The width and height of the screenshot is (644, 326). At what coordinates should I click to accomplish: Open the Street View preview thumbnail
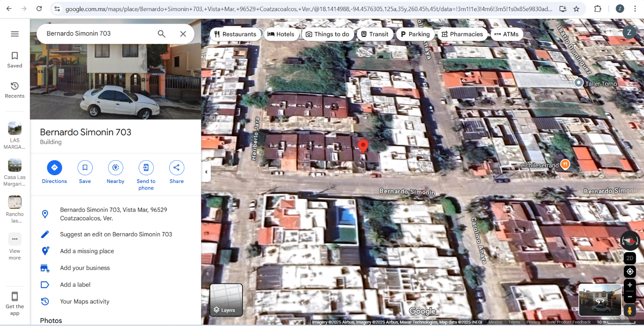[600, 300]
